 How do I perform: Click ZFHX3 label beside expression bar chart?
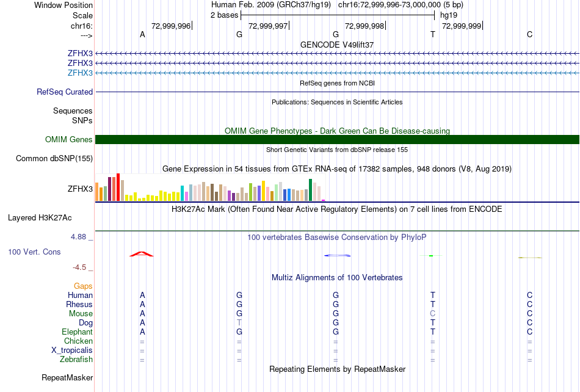80,189
